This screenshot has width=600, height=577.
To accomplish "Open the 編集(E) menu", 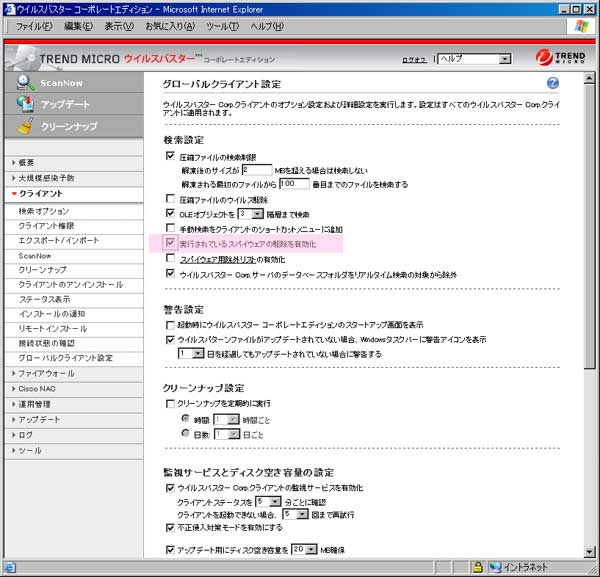I will tap(78, 26).
